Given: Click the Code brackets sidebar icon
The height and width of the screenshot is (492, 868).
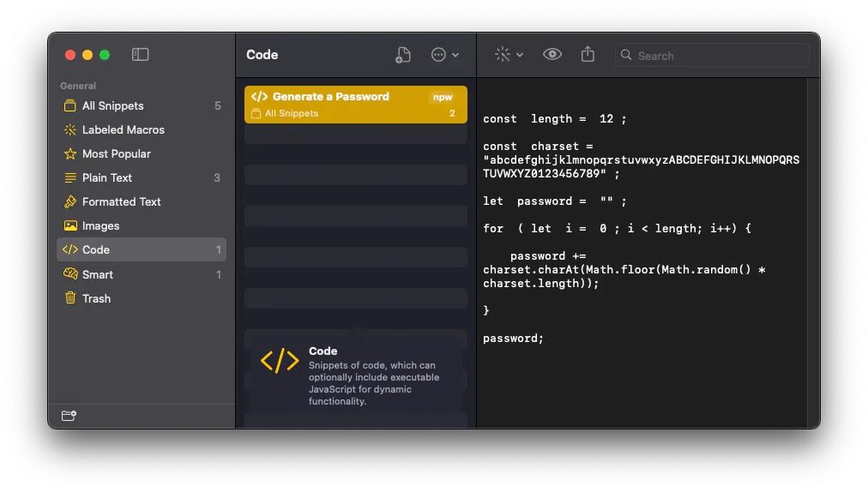Looking at the screenshot, I should click(69, 249).
